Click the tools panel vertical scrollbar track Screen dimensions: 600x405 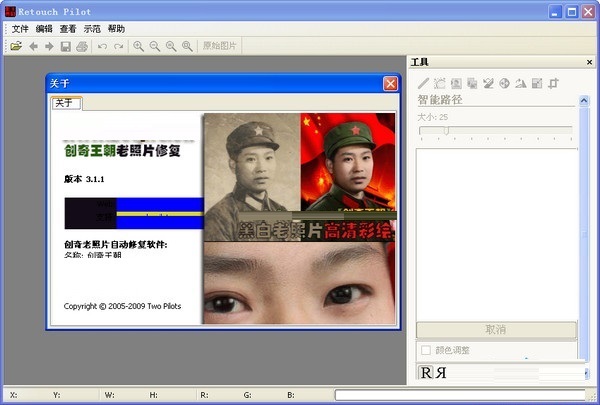coord(584,234)
